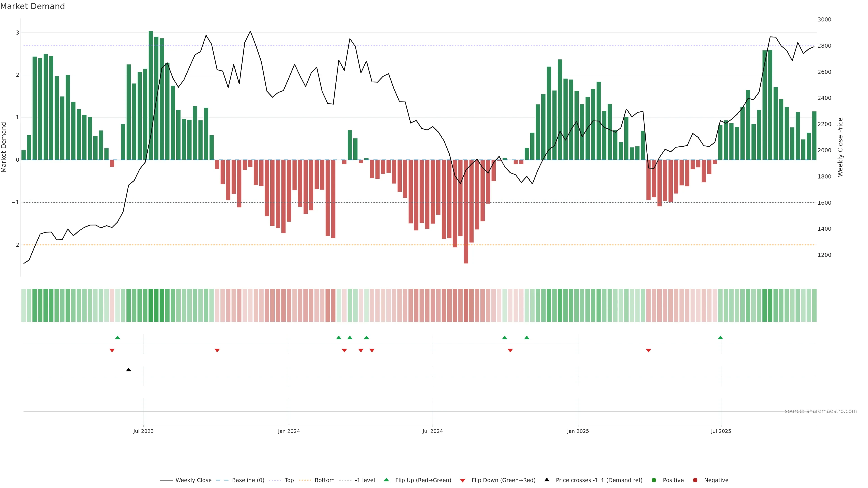Click the source: sharemaestro.com text
The height and width of the screenshot is (488, 868).
coord(821,411)
